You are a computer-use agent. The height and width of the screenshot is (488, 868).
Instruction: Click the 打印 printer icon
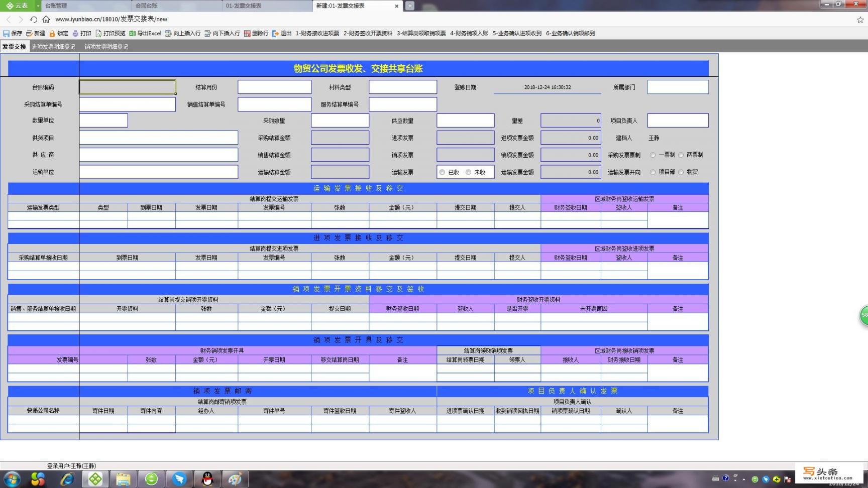pyautogui.click(x=75, y=33)
